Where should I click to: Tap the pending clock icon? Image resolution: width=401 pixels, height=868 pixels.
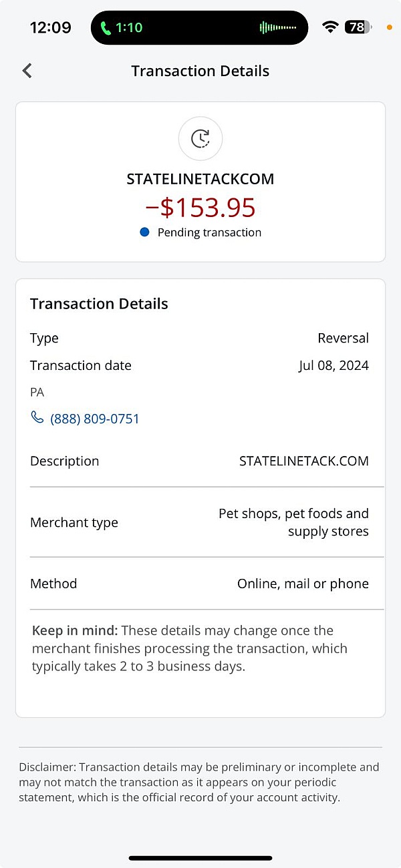(x=200, y=138)
